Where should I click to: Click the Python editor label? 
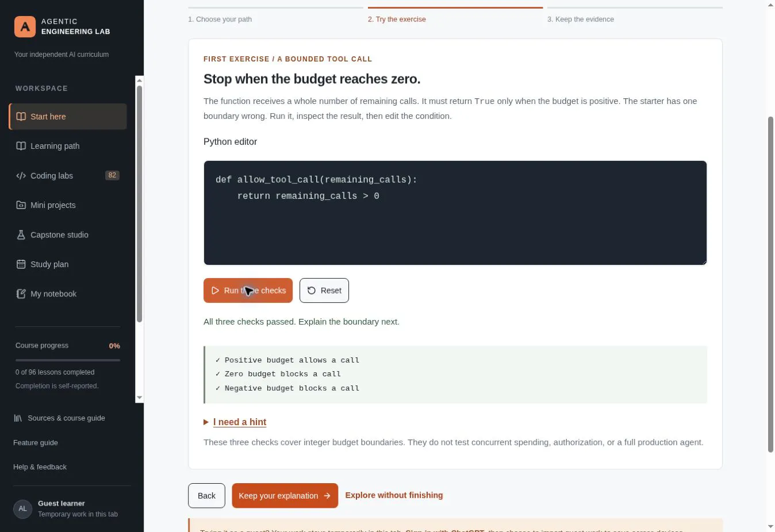230,142
